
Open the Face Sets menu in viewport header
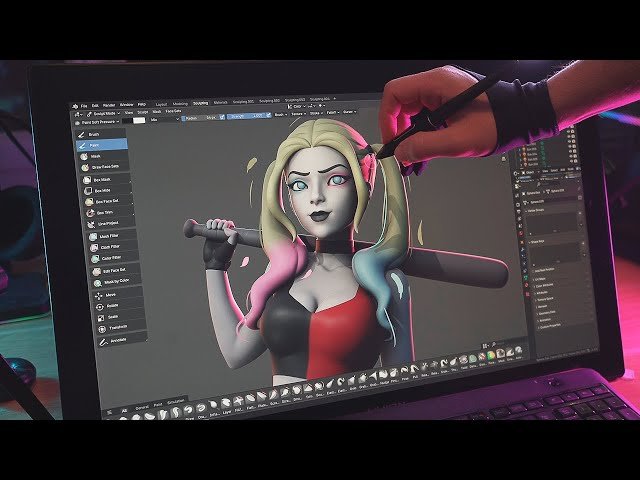173,111
